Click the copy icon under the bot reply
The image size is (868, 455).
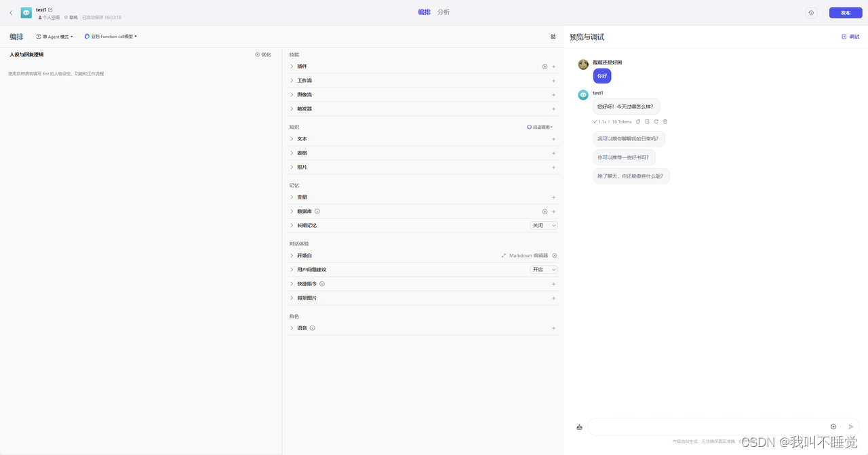coord(638,122)
